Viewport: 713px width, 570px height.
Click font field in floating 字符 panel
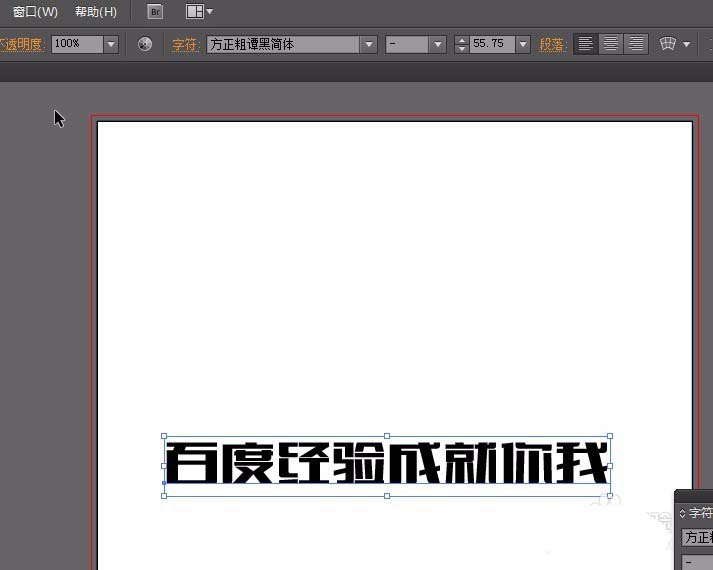coord(697,537)
